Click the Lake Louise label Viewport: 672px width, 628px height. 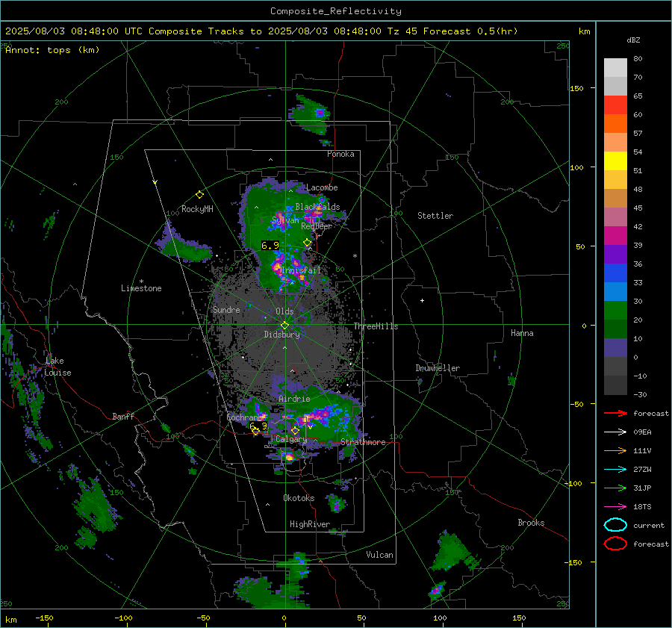tap(57, 367)
